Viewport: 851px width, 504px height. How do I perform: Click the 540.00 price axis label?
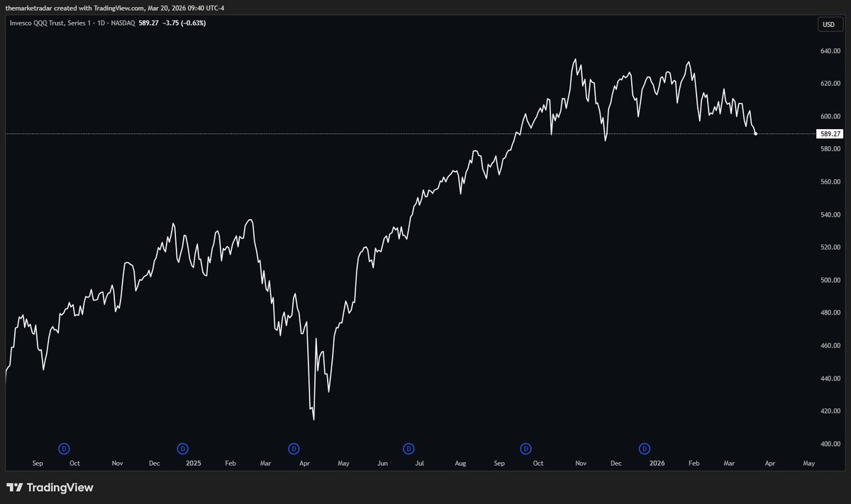point(830,215)
